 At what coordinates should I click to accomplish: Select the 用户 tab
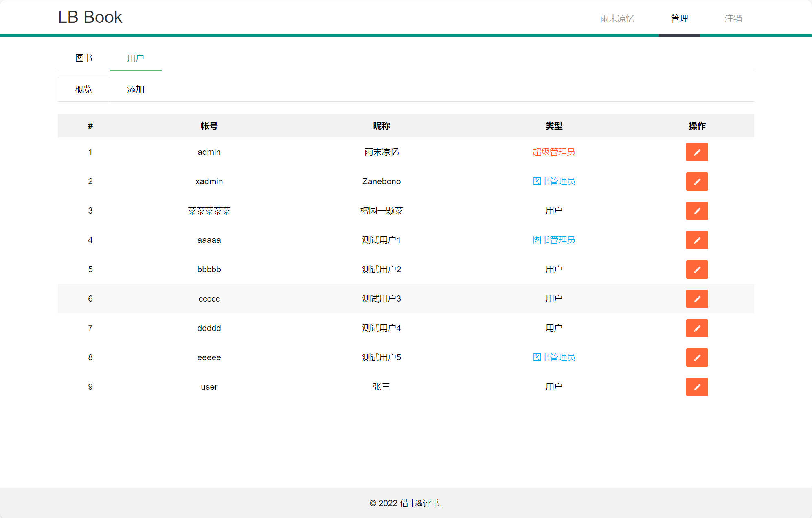(135, 58)
